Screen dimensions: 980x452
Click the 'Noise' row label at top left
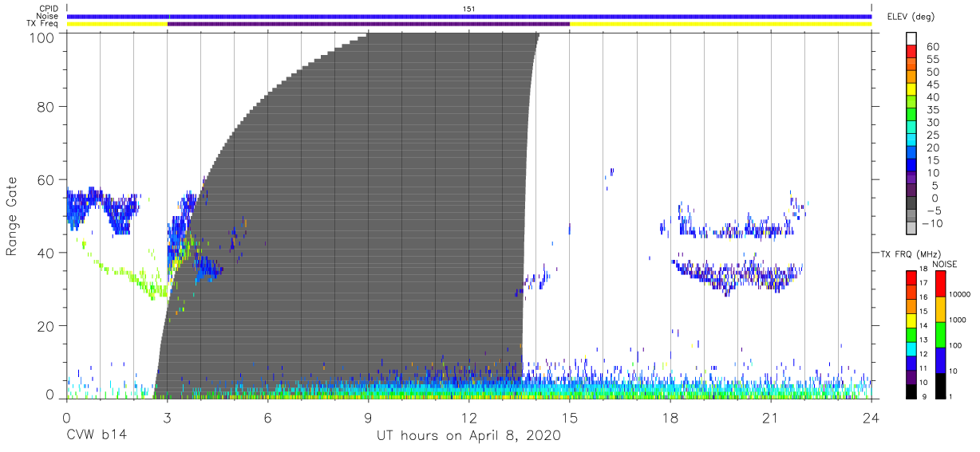point(49,16)
